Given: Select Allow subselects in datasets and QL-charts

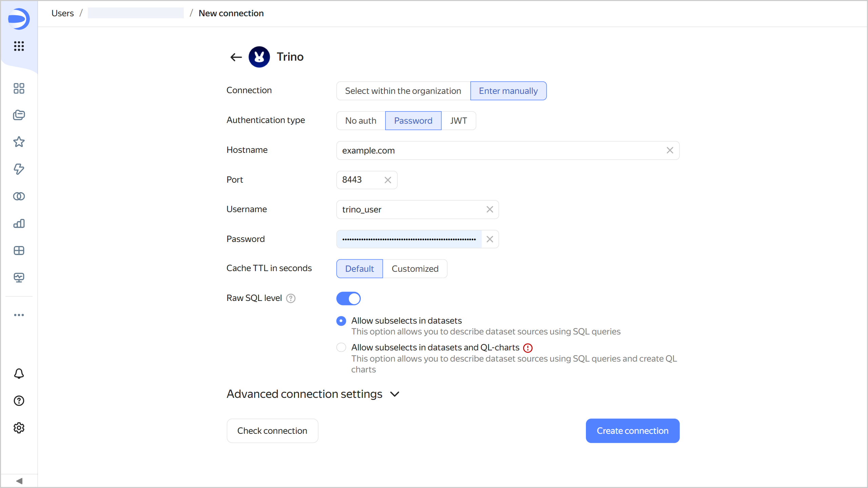Looking at the screenshot, I should click(x=341, y=347).
